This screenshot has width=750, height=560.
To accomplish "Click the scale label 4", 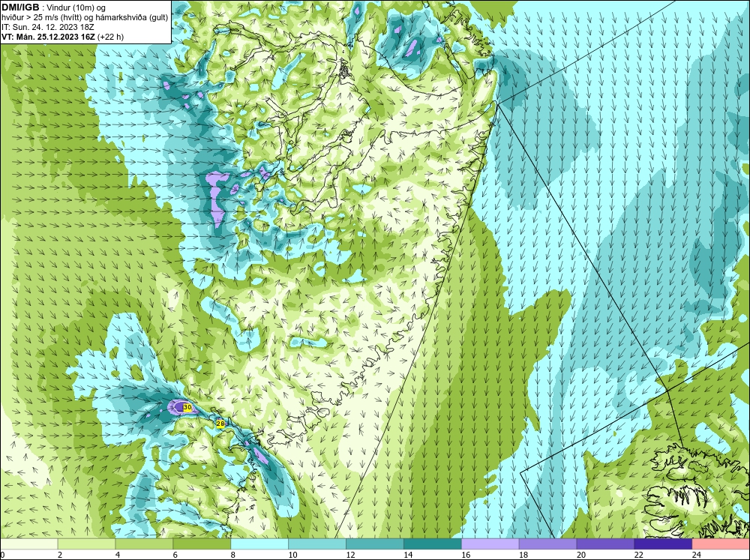I will click(x=118, y=555).
